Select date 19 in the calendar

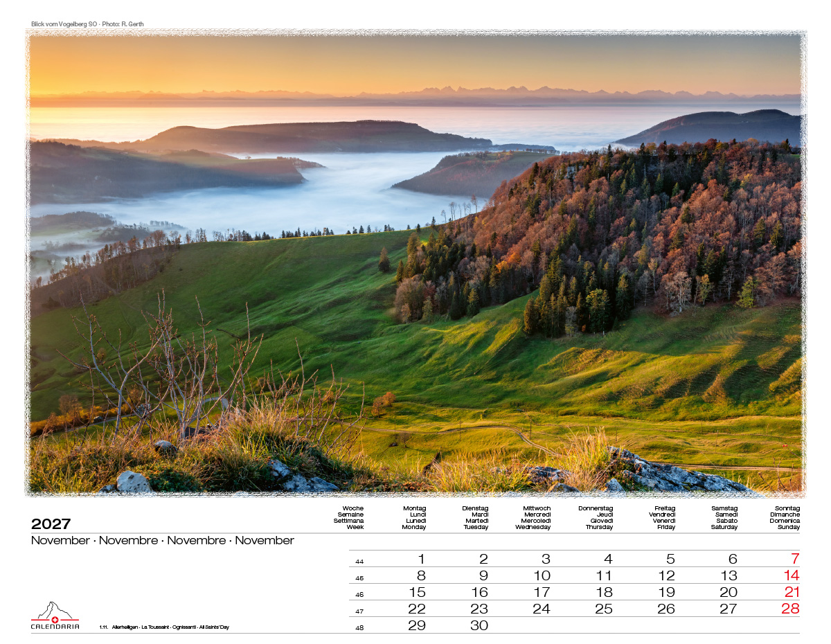(x=667, y=592)
